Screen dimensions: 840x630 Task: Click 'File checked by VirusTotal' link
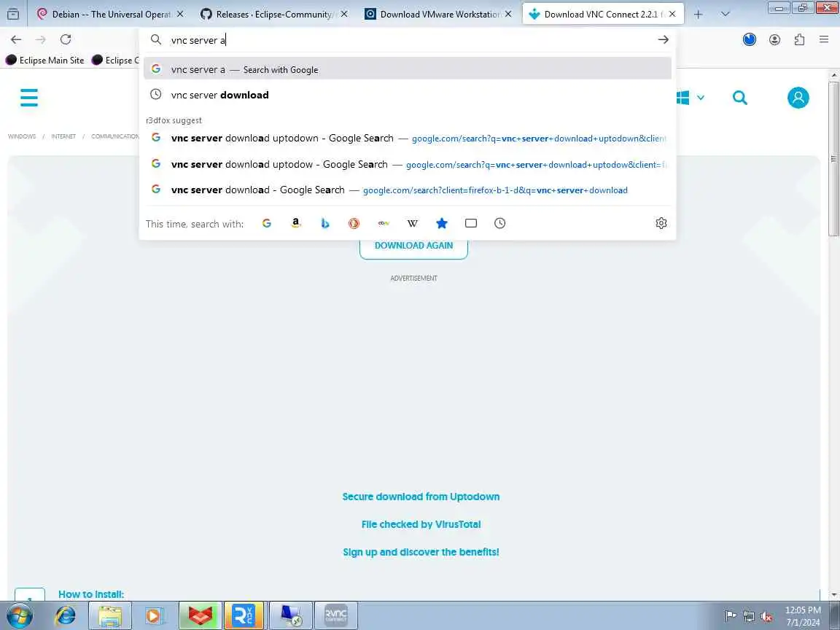pos(421,524)
